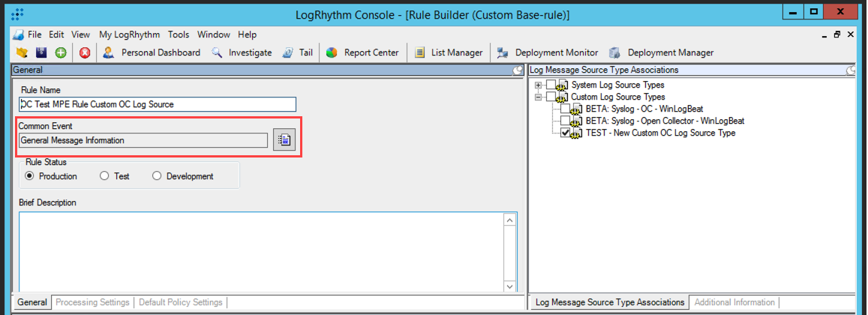This screenshot has width=868, height=315.
Task: Click the green plus New icon
Action: [60, 52]
